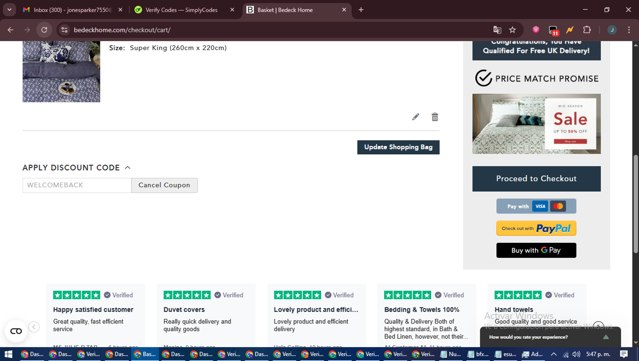Switch to the Gmail Inbox tab

[x=73, y=10]
